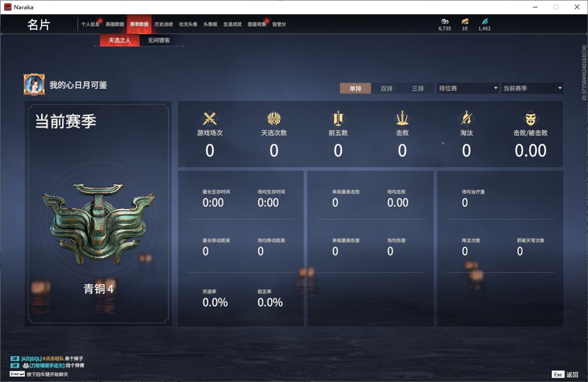Click the 淘汰 broken blade icon

(x=466, y=118)
